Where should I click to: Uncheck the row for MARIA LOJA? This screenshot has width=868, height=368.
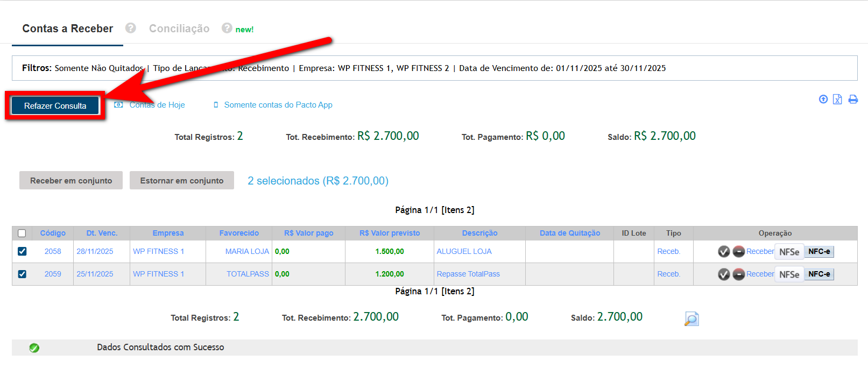22,251
